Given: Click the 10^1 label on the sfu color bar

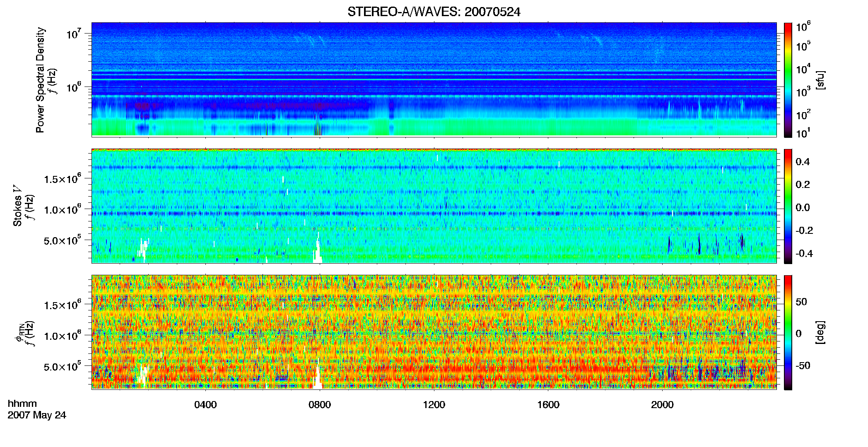Looking at the screenshot, I should click(803, 132).
